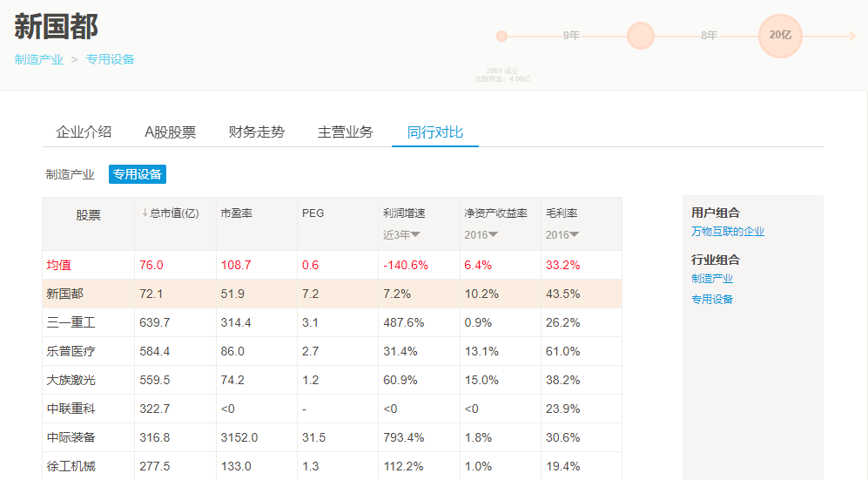Open the A股股票 tab
The height and width of the screenshot is (480, 868).
[x=170, y=132]
